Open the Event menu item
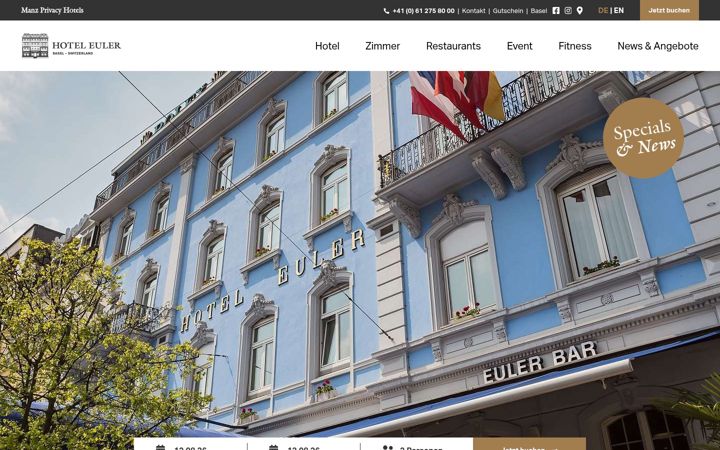 (519, 46)
